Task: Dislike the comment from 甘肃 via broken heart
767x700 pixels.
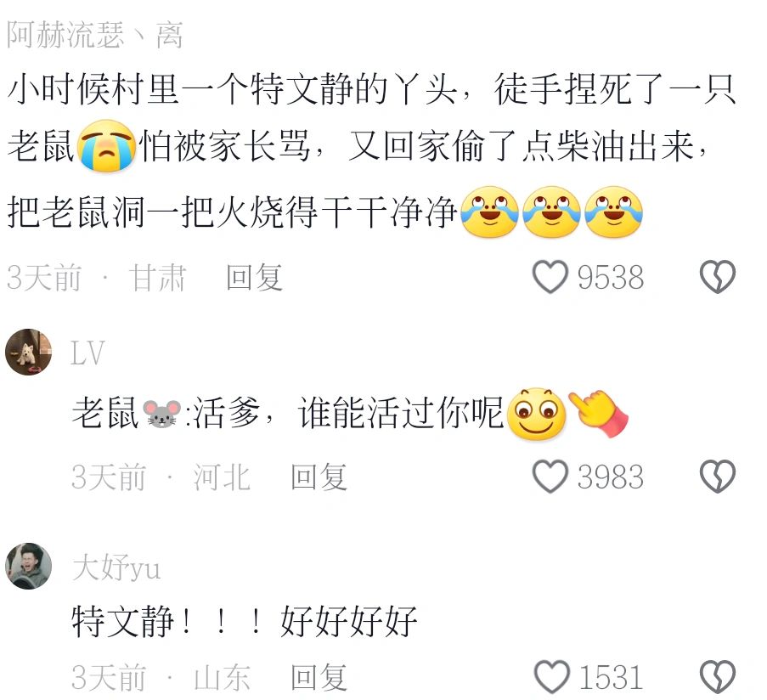Action: tap(718, 277)
